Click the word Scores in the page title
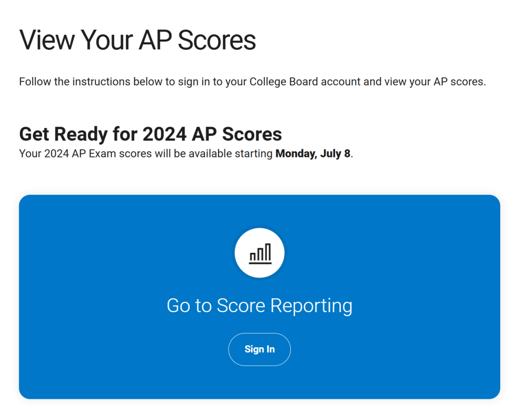 click(x=217, y=40)
